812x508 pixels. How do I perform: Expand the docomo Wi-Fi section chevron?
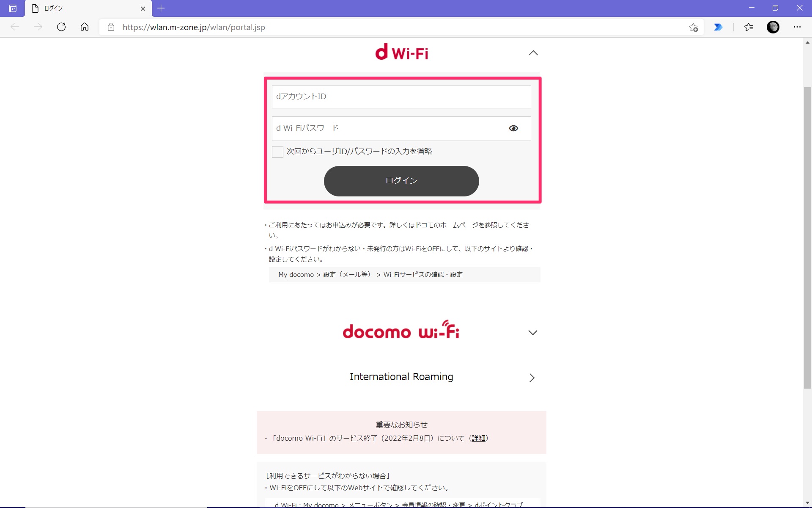click(533, 333)
